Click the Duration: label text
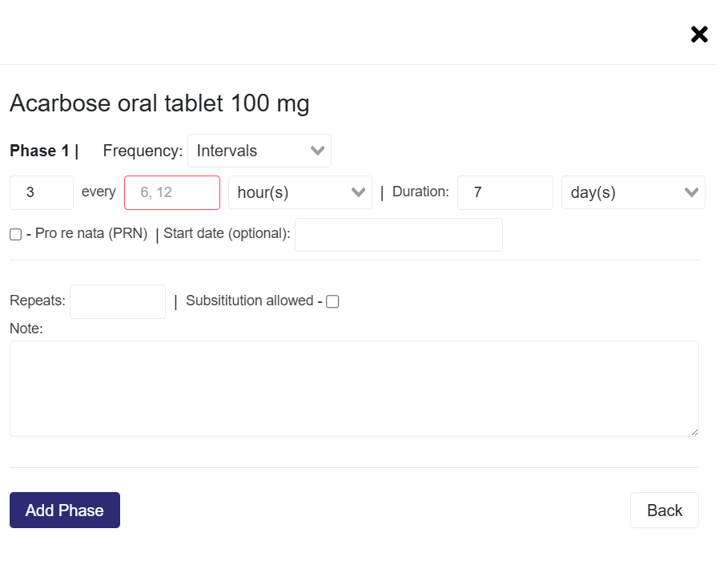 (x=420, y=192)
